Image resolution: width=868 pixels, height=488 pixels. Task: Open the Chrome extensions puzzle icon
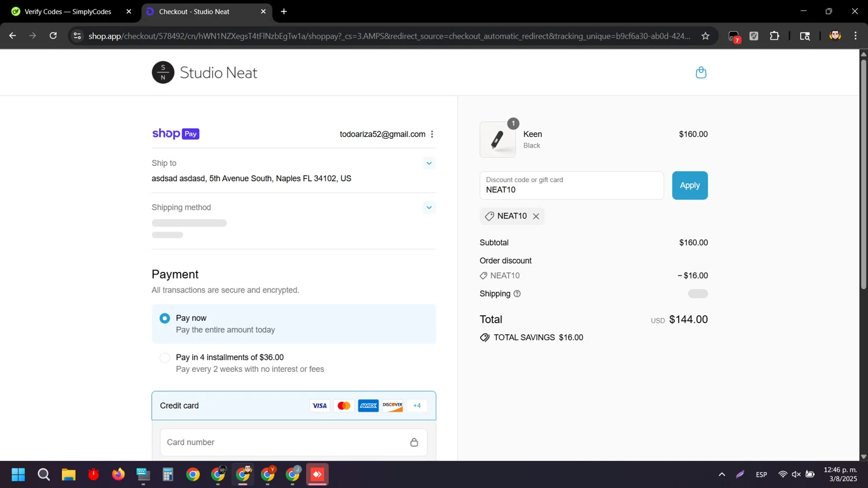point(774,36)
